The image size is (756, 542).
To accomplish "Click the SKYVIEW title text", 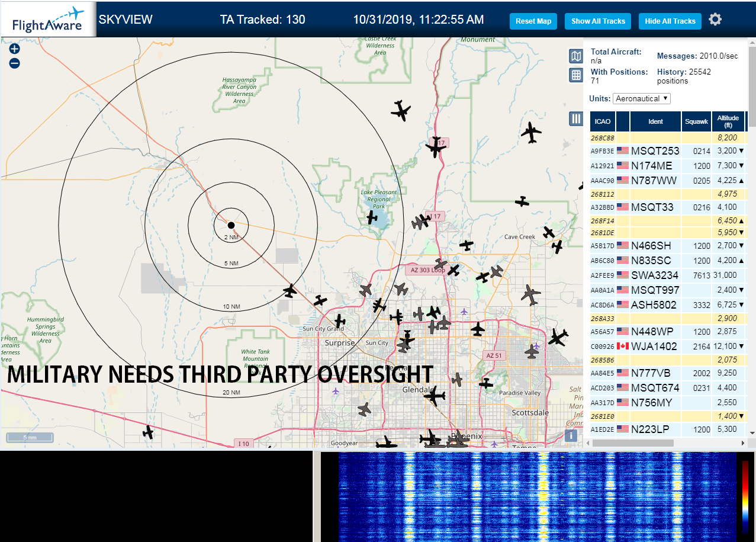I will pyautogui.click(x=126, y=20).
